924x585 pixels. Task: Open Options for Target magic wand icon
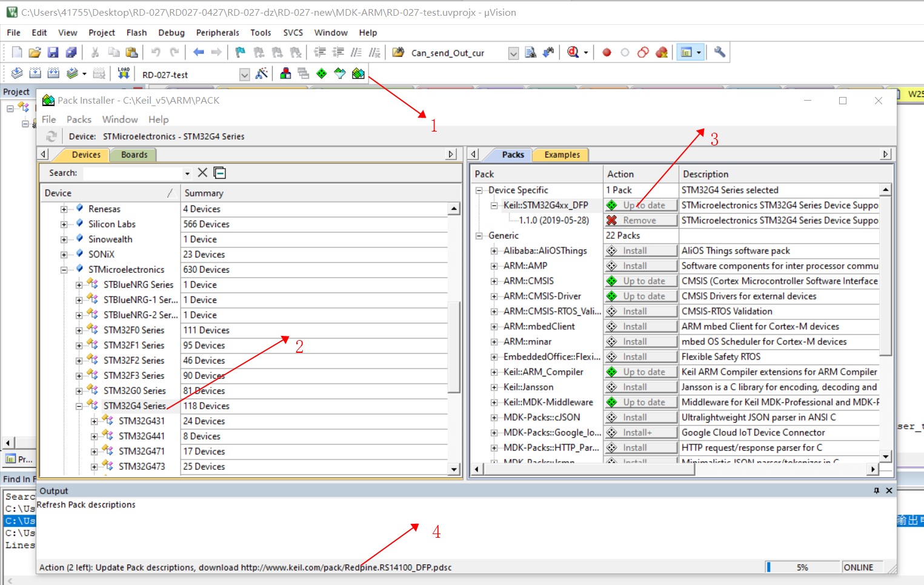click(262, 74)
